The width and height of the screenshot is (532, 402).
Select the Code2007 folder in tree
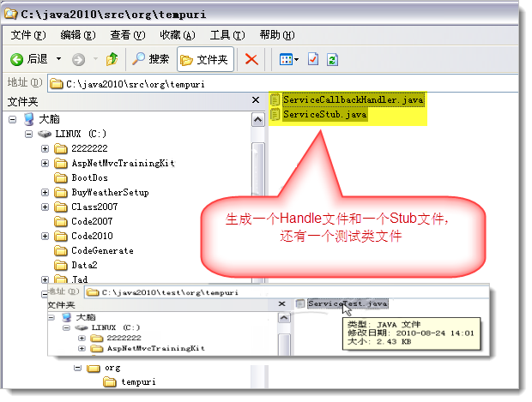point(92,221)
